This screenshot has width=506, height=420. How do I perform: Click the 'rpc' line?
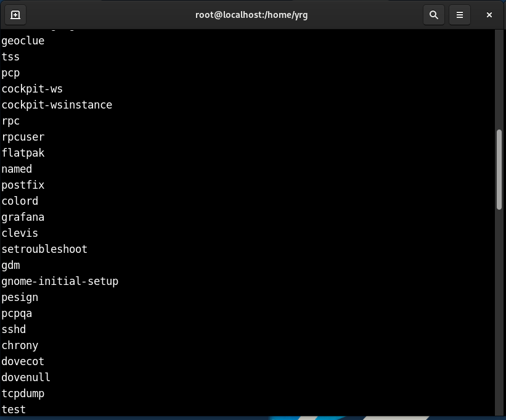coord(10,121)
